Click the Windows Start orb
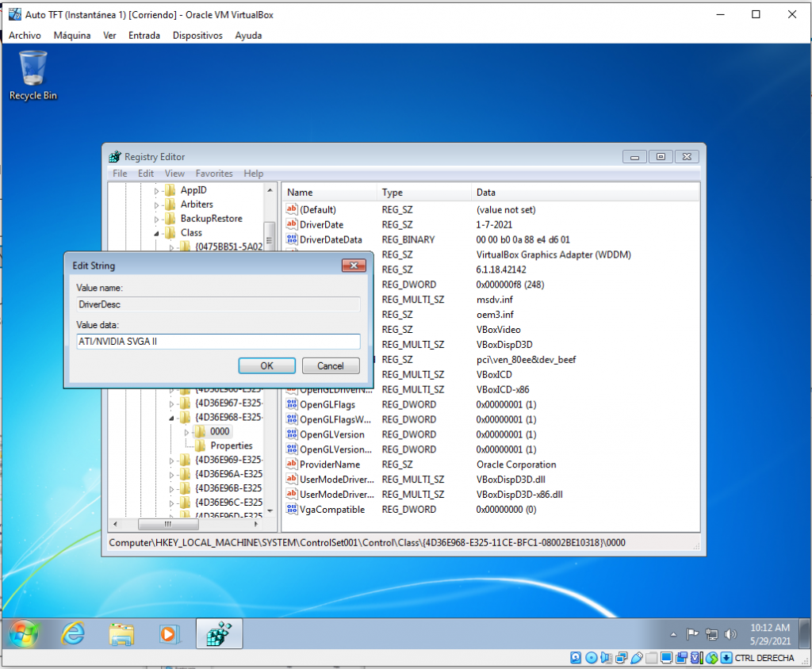Viewport: 812px width, 669px height. (24, 633)
